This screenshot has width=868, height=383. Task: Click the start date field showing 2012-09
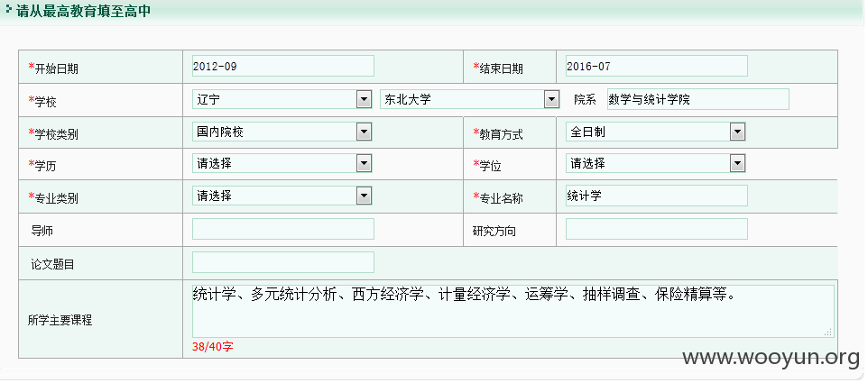[x=283, y=66]
